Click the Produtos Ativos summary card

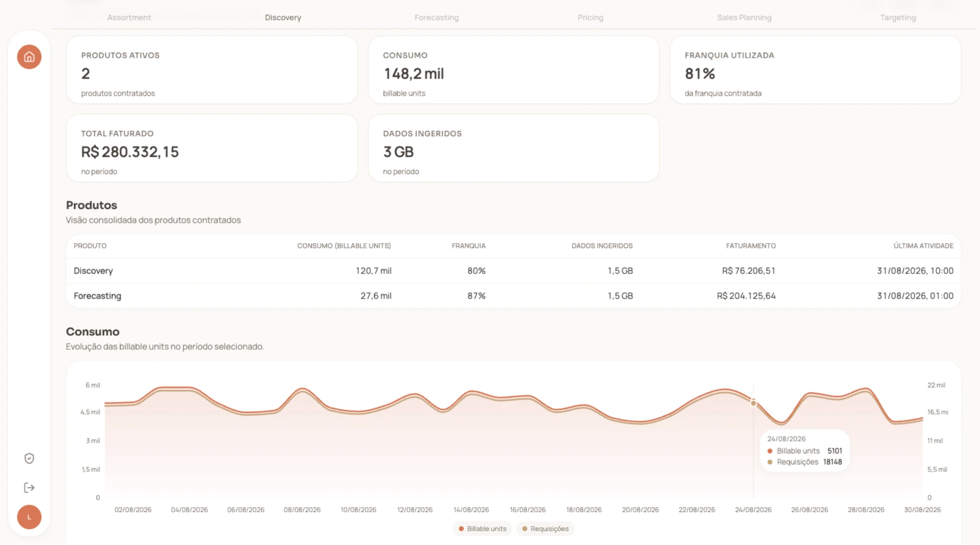[212, 70]
